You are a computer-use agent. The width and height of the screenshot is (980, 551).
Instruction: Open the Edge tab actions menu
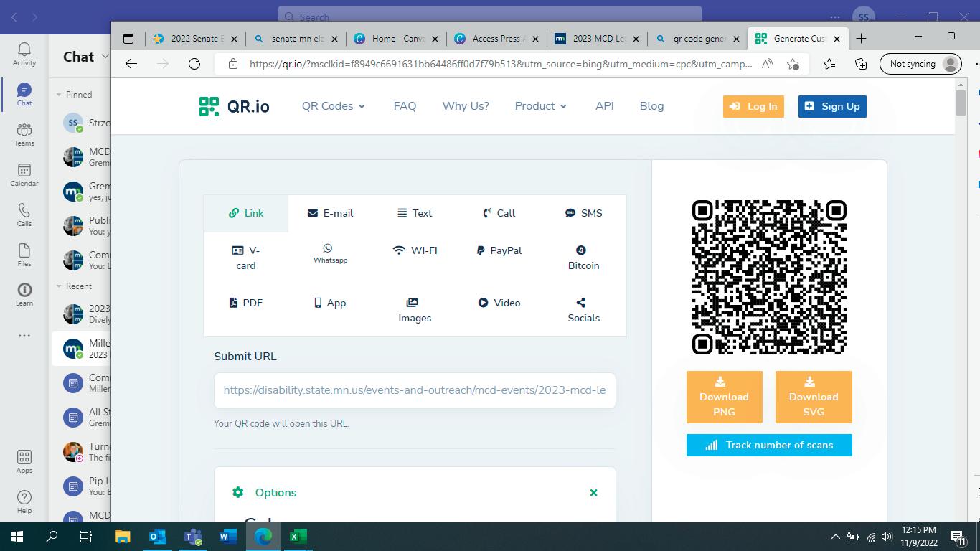coord(128,39)
